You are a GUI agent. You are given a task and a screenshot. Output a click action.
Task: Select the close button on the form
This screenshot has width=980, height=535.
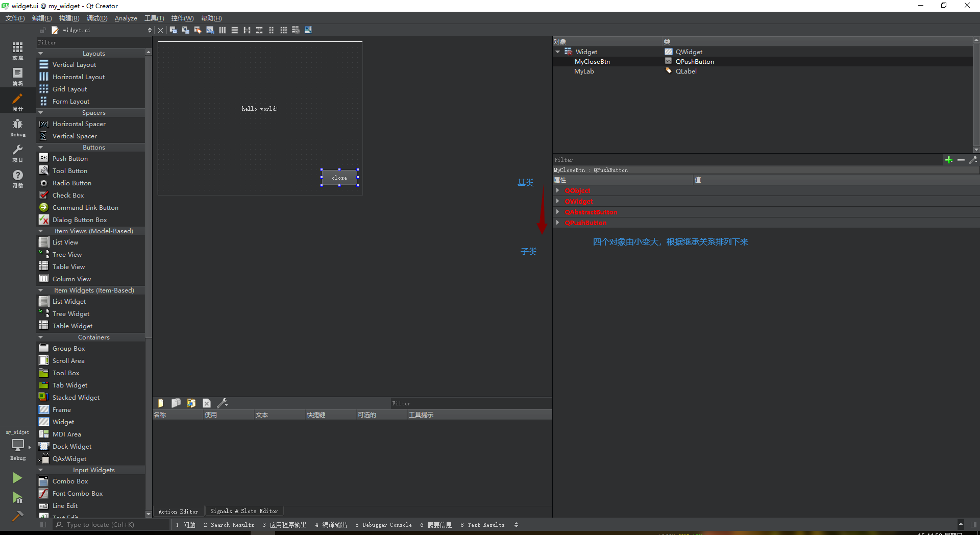click(x=339, y=178)
